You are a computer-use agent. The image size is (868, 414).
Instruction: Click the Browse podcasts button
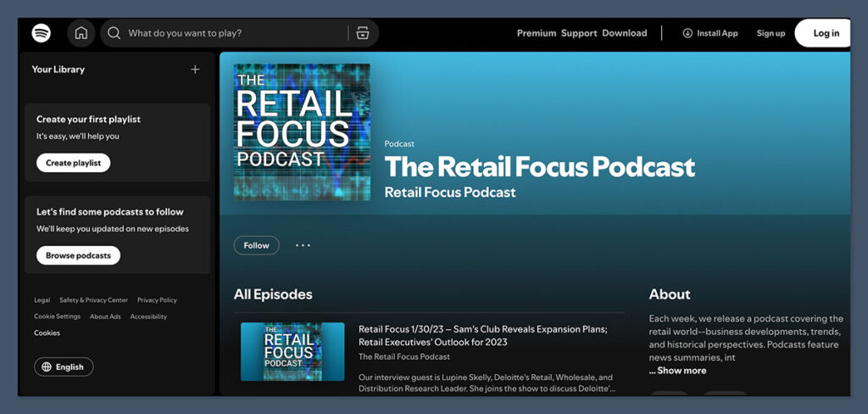pyautogui.click(x=78, y=255)
